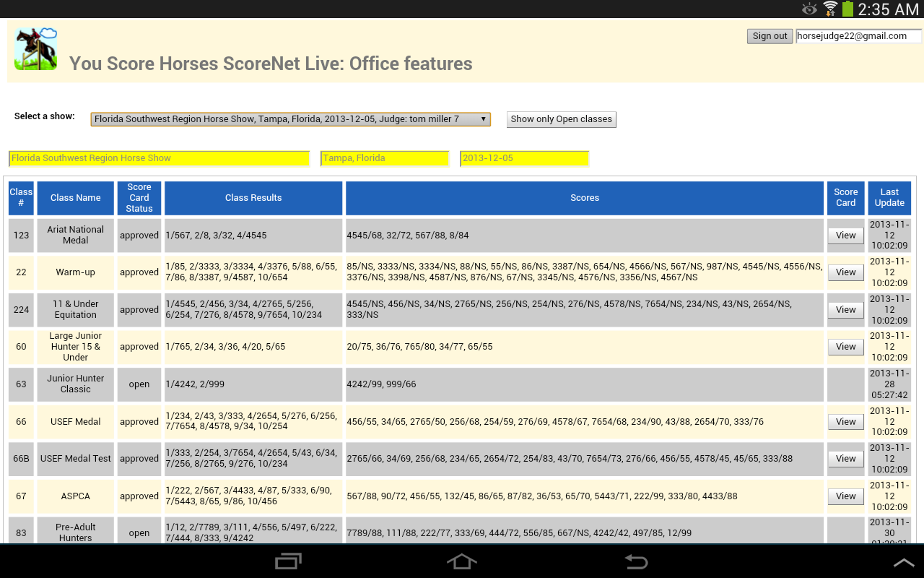Tap the Wi-Fi status icon
Viewport: 924px width, 578px height.
point(830,9)
